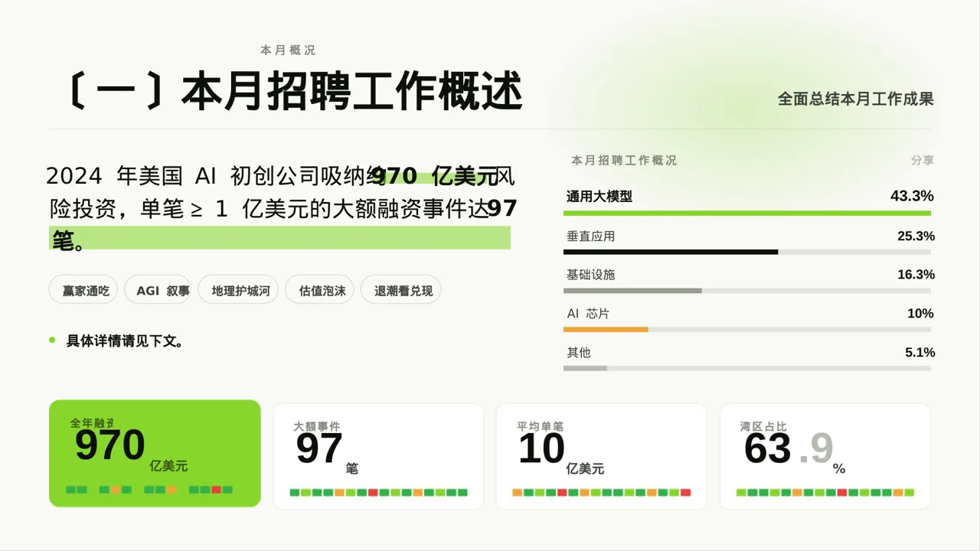Click the 25.3% value
This screenshot has height=551, width=980.
tap(916, 236)
